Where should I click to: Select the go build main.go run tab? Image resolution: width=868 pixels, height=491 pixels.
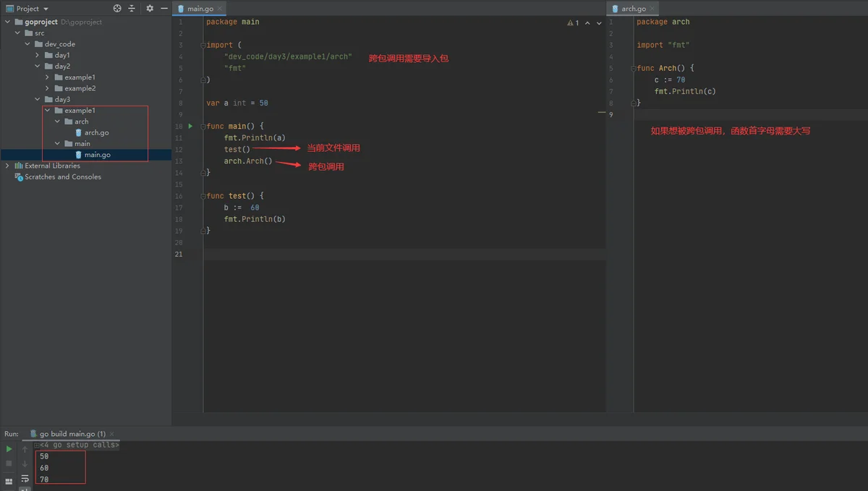pos(72,434)
